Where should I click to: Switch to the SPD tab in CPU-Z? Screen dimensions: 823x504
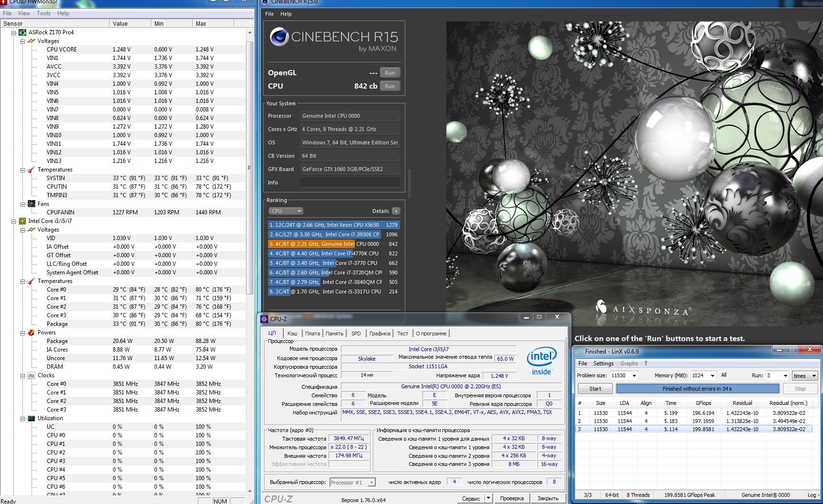click(x=356, y=333)
